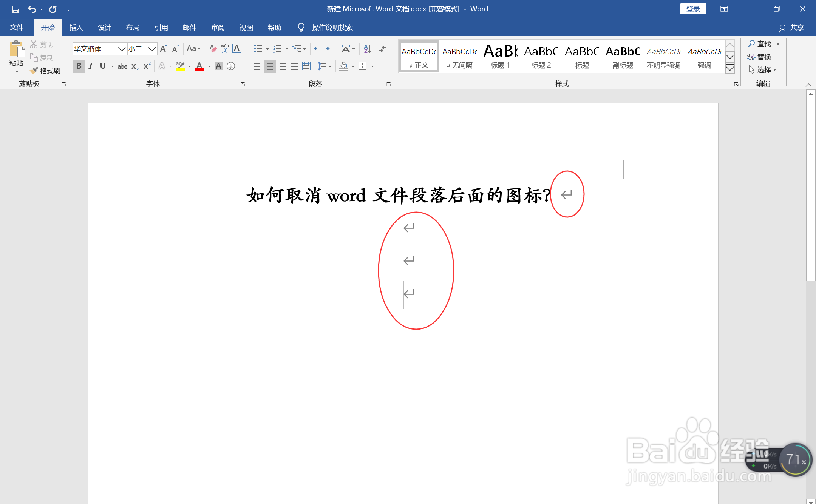Image resolution: width=816 pixels, height=504 pixels.
Task: Open the font size dropdown (小二)
Action: [x=152, y=49]
